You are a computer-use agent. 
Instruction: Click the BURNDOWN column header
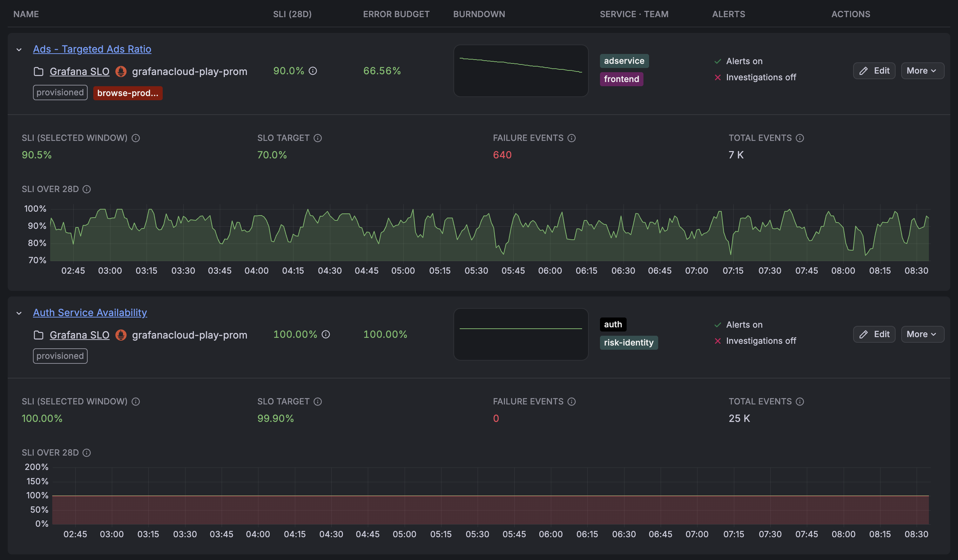(479, 14)
